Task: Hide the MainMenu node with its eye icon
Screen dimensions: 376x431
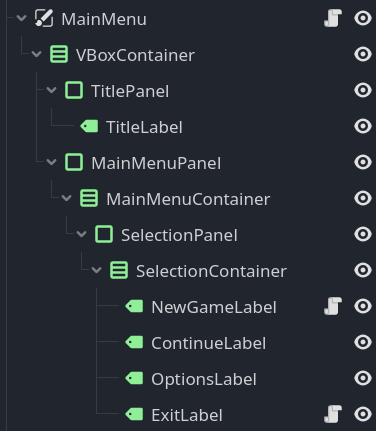Action: point(363,18)
